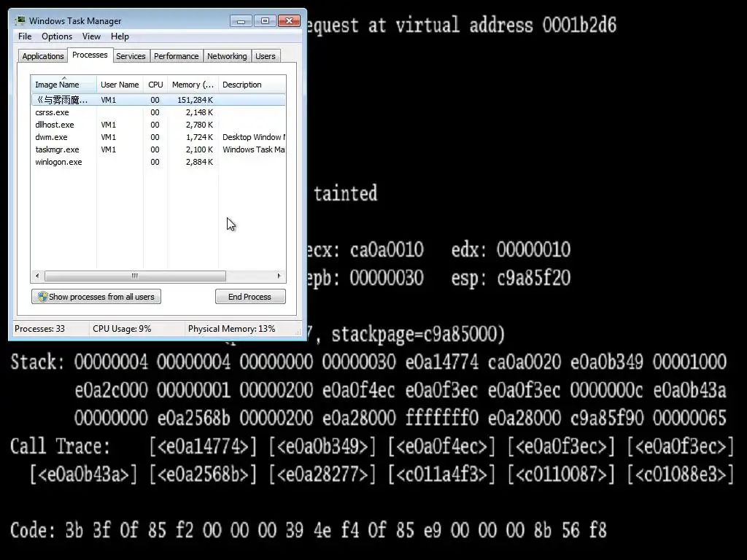Switch to the Applications tab

(43, 56)
